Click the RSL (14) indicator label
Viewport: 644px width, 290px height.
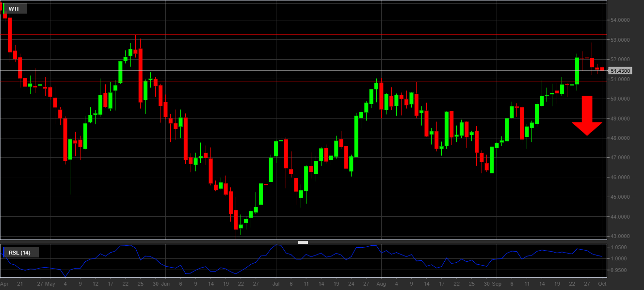point(19,253)
